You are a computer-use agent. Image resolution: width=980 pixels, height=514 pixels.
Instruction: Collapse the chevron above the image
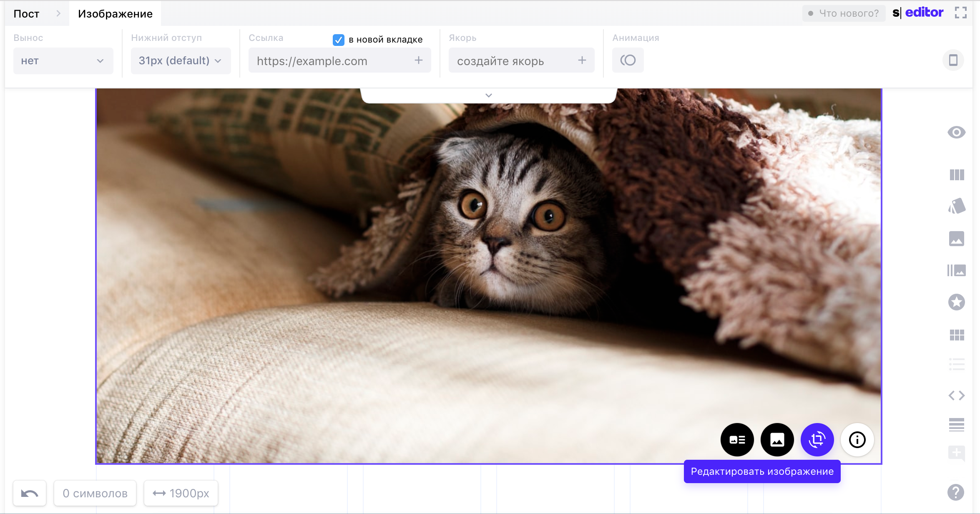[x=489, y=95]
